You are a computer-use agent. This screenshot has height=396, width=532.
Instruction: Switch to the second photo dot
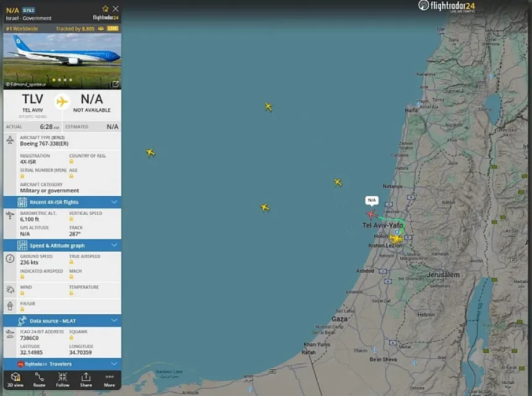(x=59, y=80)
